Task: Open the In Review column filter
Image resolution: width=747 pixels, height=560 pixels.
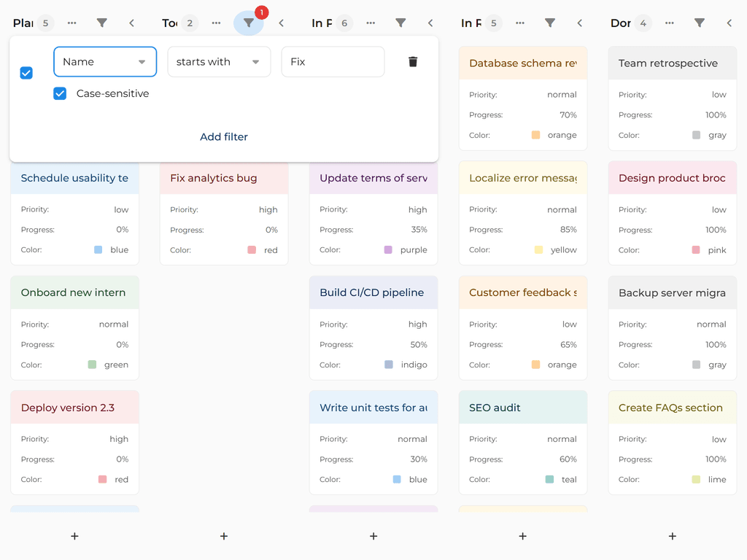Action: tap(550, 23)
